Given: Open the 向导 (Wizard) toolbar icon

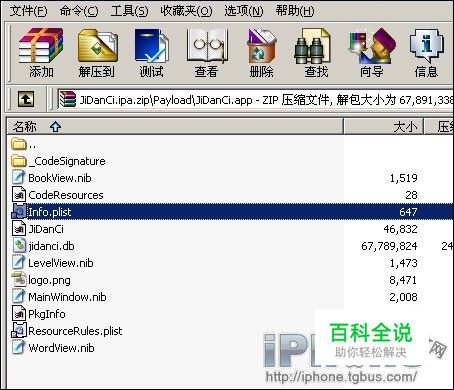Looking at the screenshot, I should pyautogui.click(x=372, y=46).
